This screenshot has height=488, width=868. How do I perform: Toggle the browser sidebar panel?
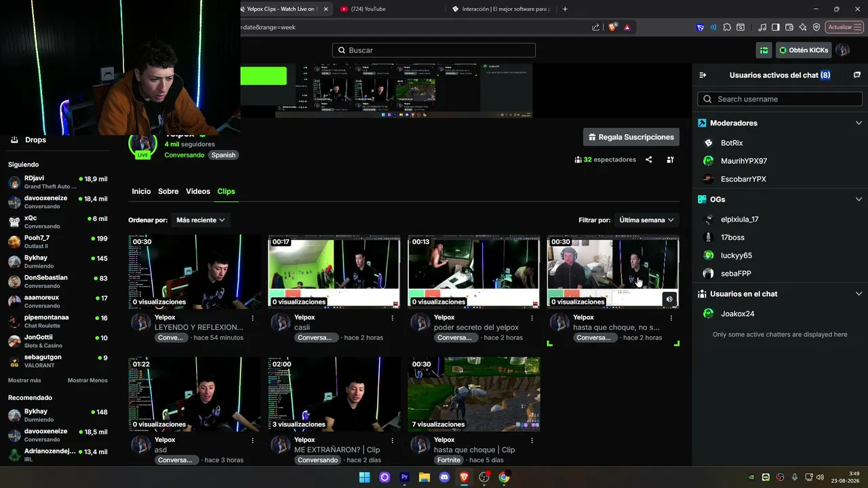[x=776, y=27]
